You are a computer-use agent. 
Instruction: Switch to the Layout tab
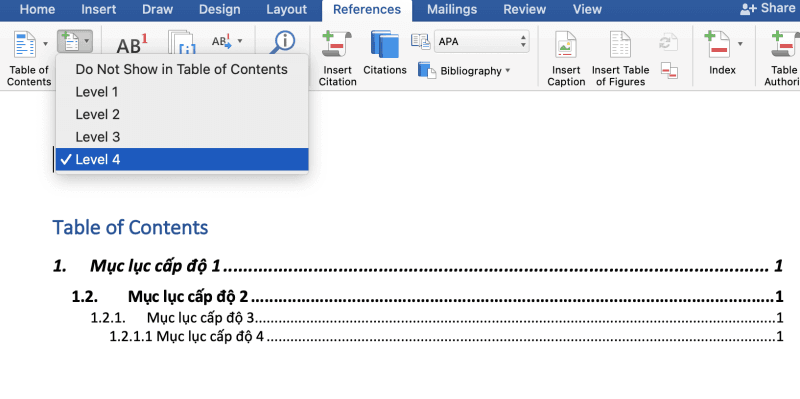point(286,9)
